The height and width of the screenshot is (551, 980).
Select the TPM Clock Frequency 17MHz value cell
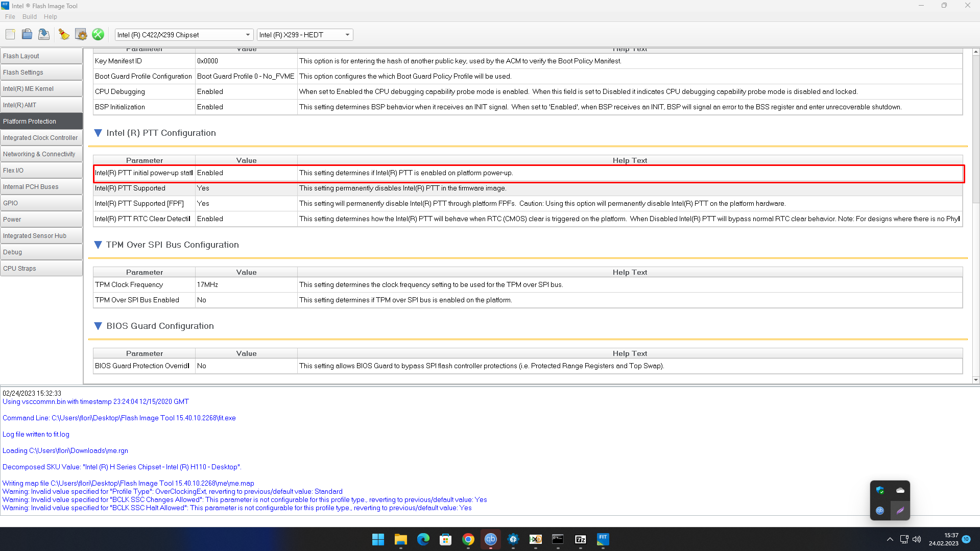pos(246,285)
